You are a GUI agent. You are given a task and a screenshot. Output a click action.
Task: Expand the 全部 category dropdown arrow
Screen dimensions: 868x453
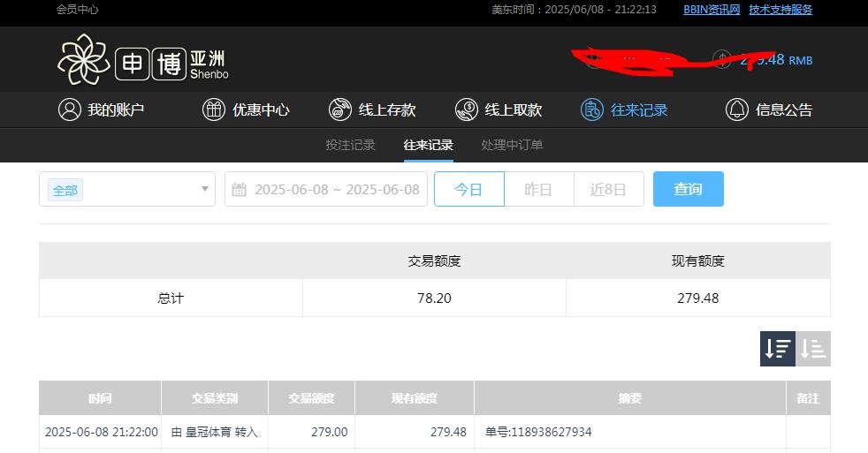[x=205, y=189]
